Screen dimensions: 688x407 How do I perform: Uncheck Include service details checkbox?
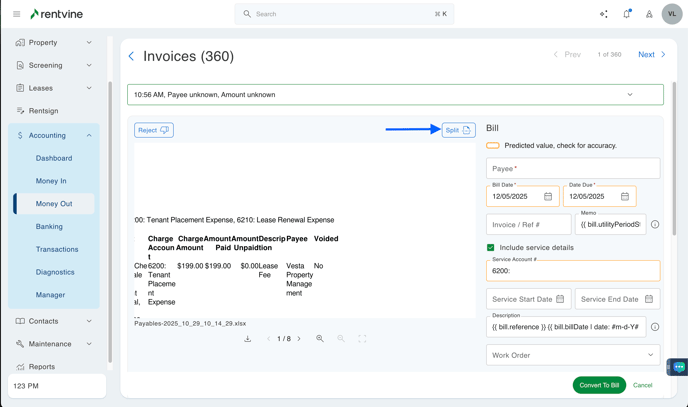[x=491, y=247]
